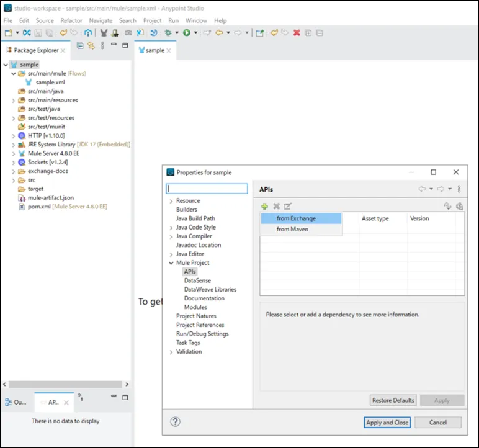Choose 'from Maven' in add menu
Image resolution: width=479 pixels, height=448 pixels.
pyautogui.click(x=301, y=229)
